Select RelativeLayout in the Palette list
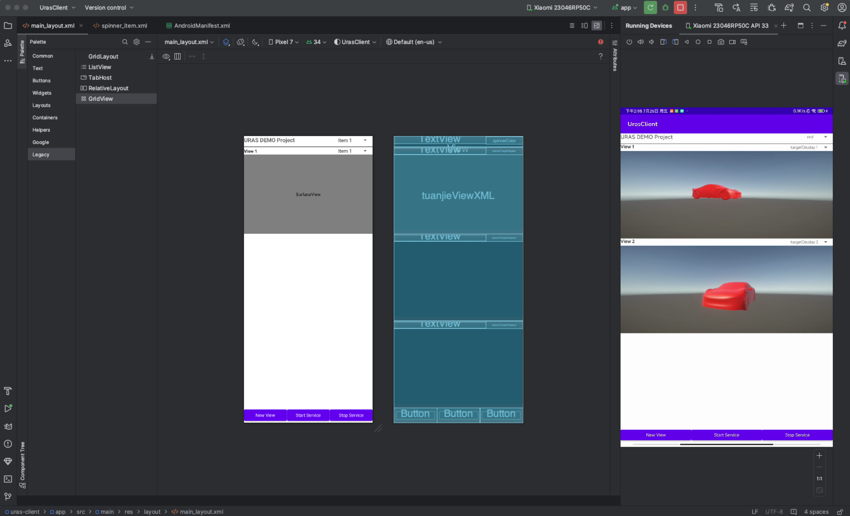The height and width of the screenshot is (516, 850). [108, 88]
